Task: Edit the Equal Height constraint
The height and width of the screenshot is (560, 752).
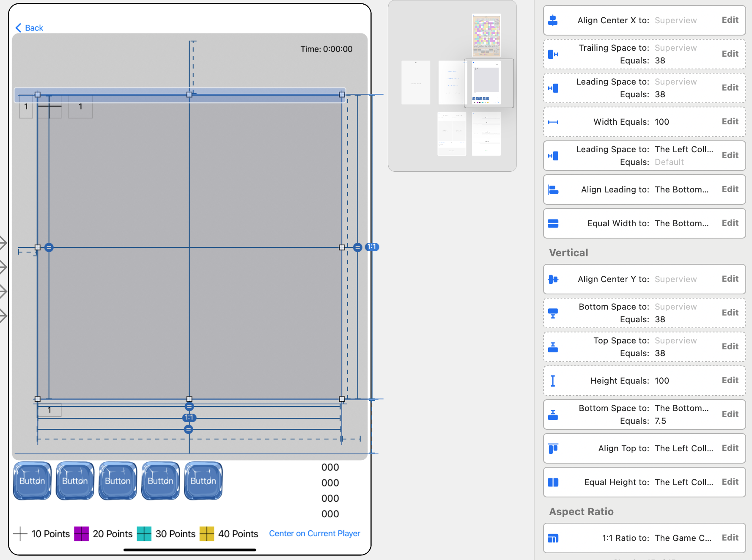Action: pos(730,482)
